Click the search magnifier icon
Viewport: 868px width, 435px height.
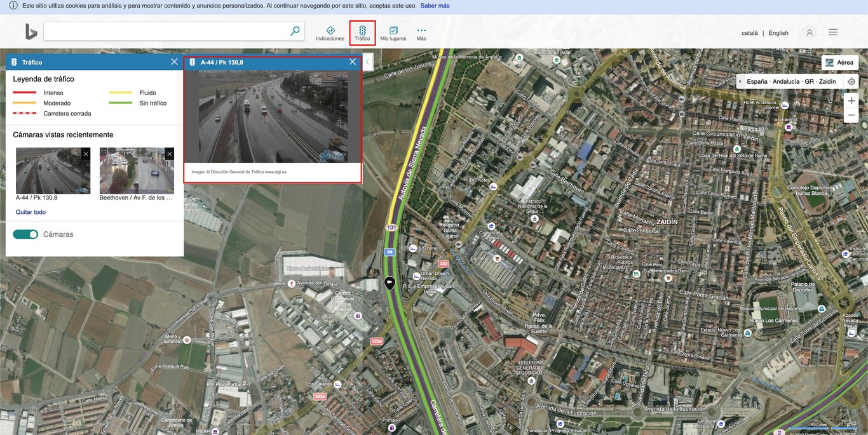coord(294,30)
